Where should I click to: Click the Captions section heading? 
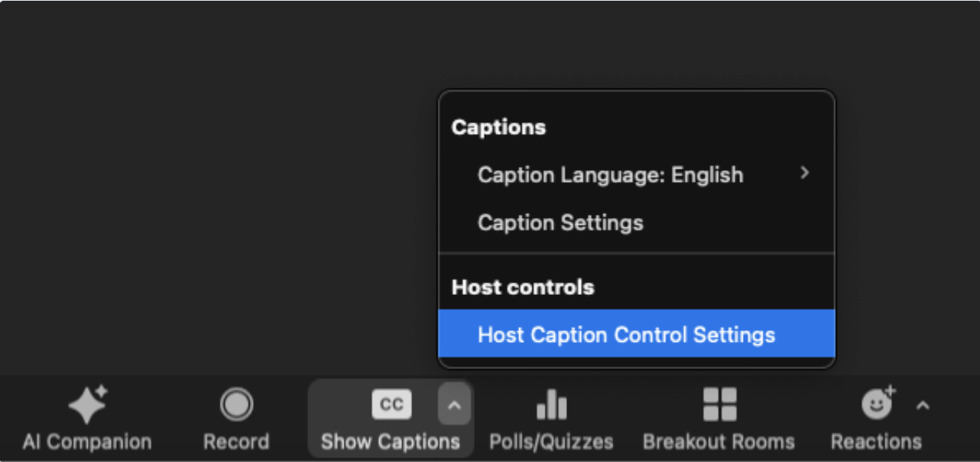[498, 128]
